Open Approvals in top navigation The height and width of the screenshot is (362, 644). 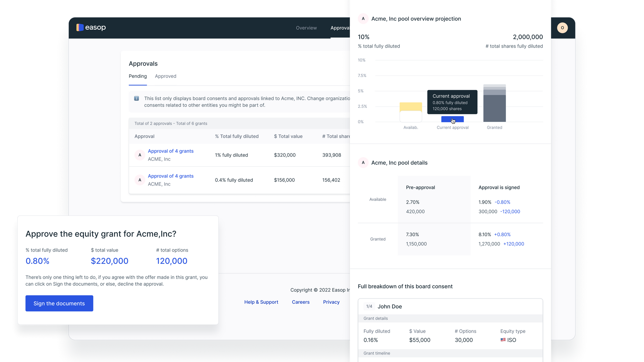340,28
